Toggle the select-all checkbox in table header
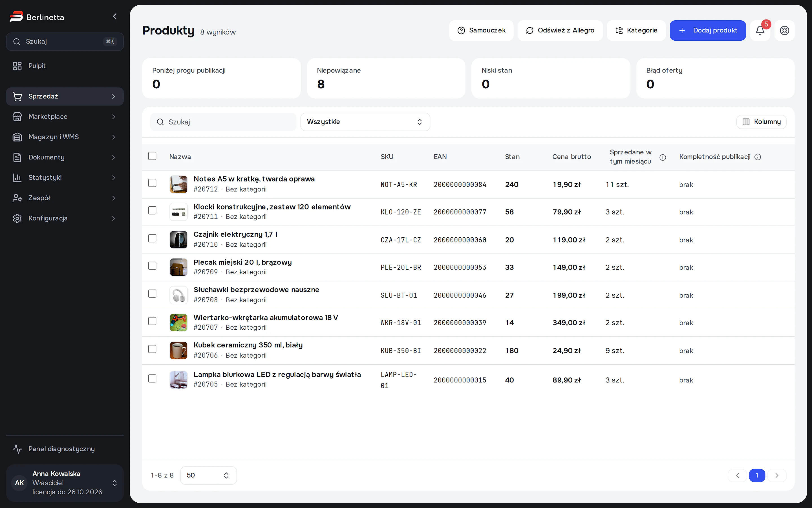 click(x=152, y=156)
